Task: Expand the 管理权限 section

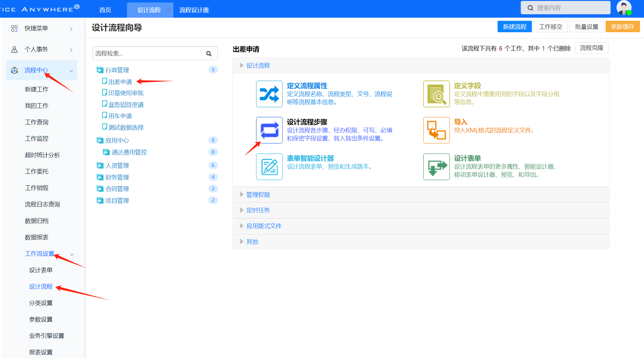Action: click(x=421, y=195)
